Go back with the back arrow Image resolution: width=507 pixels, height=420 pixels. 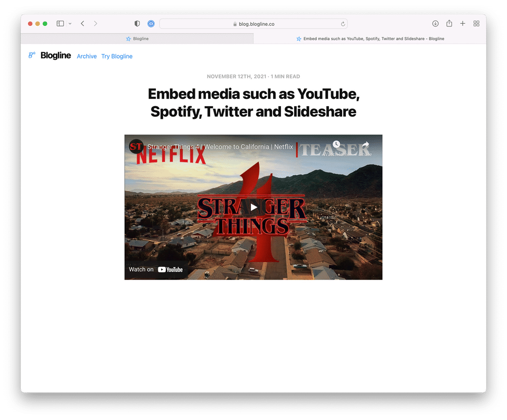pyautogui.click(x=82, y=24)
